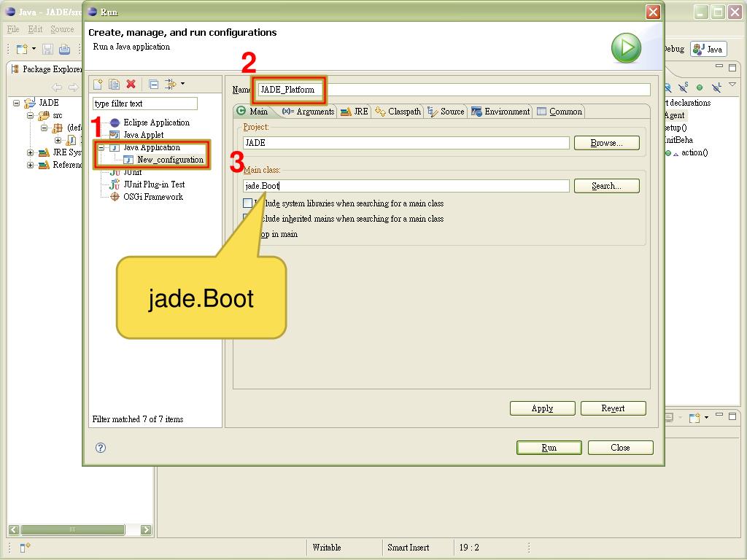Viewport: 747px width, 560px height.
Task: Open help with question mark icon
Action: [x=101, y=448]
